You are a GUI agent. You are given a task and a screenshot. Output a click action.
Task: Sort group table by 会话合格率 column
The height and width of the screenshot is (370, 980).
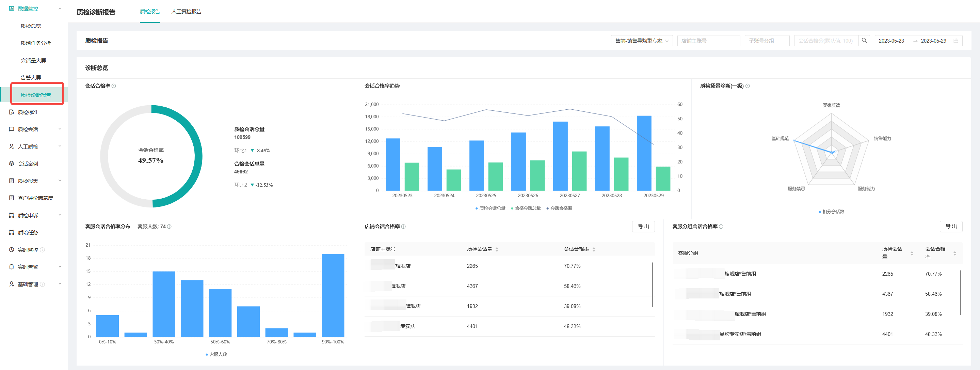click(x=954, y=253)
